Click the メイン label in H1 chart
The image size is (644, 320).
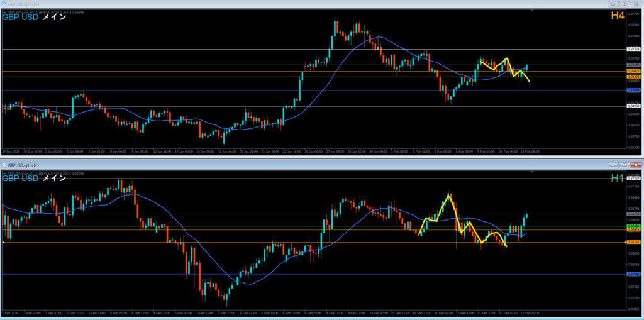coord(54,179)
